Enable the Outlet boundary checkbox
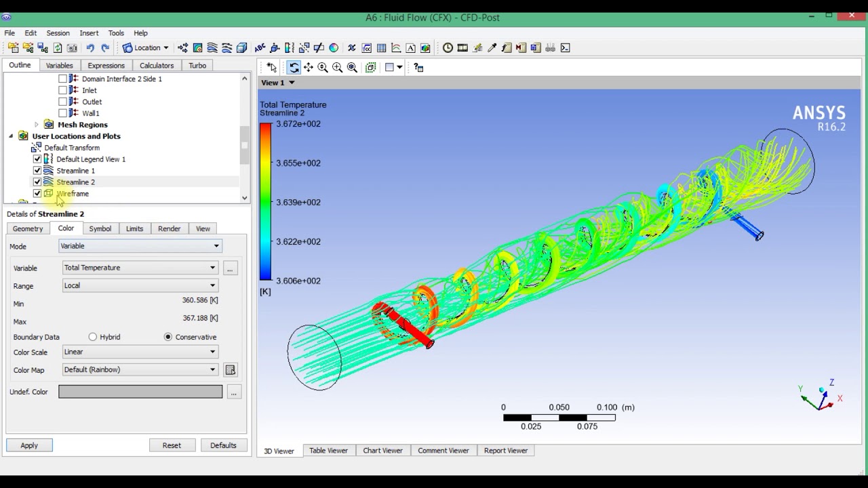 (63, 102)
